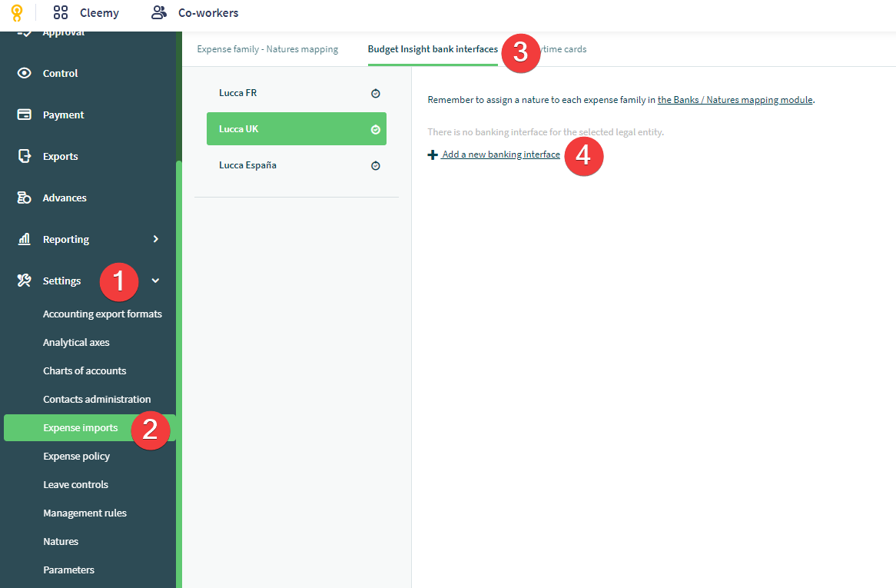896x588 pixels.
Task: Click the plus icon for new banking interface
Action: coord(433,154)
